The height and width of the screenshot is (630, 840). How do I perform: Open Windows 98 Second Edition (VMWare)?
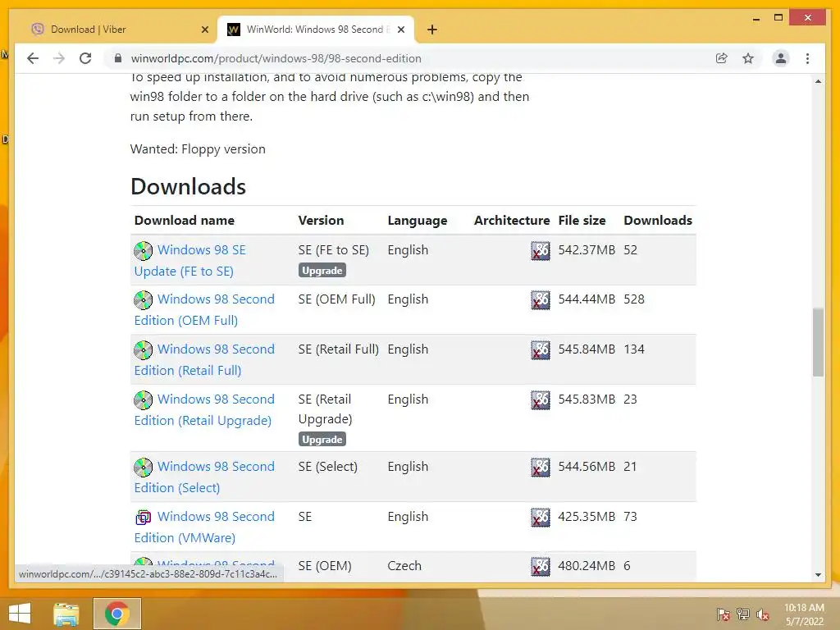[x=204, y=527]
